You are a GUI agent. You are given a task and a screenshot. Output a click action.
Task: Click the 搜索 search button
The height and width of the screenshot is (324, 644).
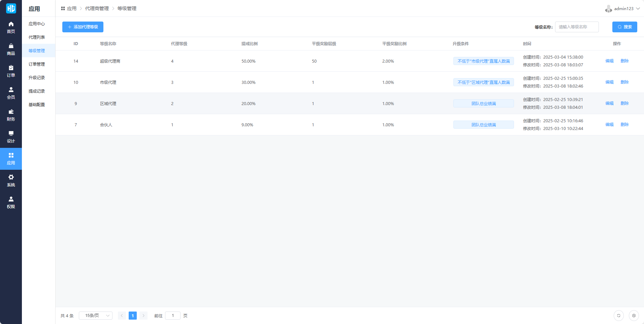[624, 27]
